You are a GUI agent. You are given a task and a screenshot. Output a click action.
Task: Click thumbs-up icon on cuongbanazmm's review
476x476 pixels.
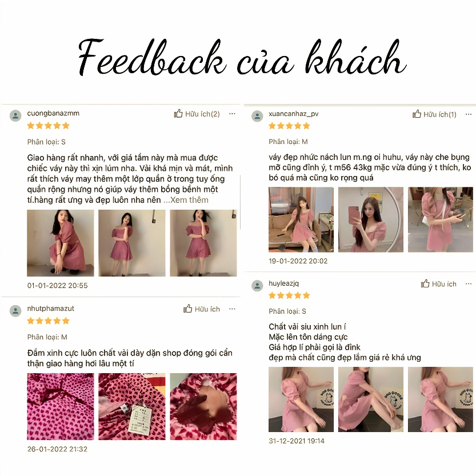click(x=178, y=114)
